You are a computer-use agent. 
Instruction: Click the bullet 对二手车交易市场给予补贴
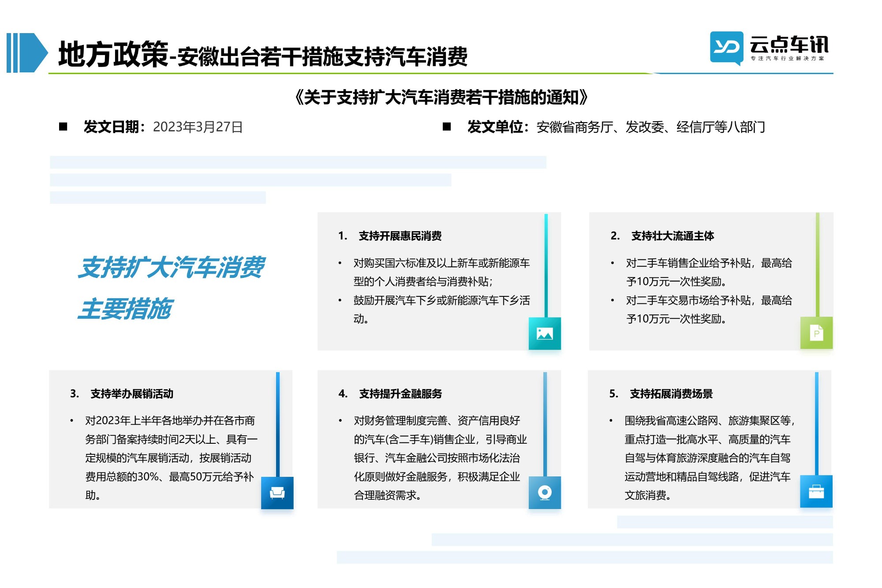[x=709, y=310]
